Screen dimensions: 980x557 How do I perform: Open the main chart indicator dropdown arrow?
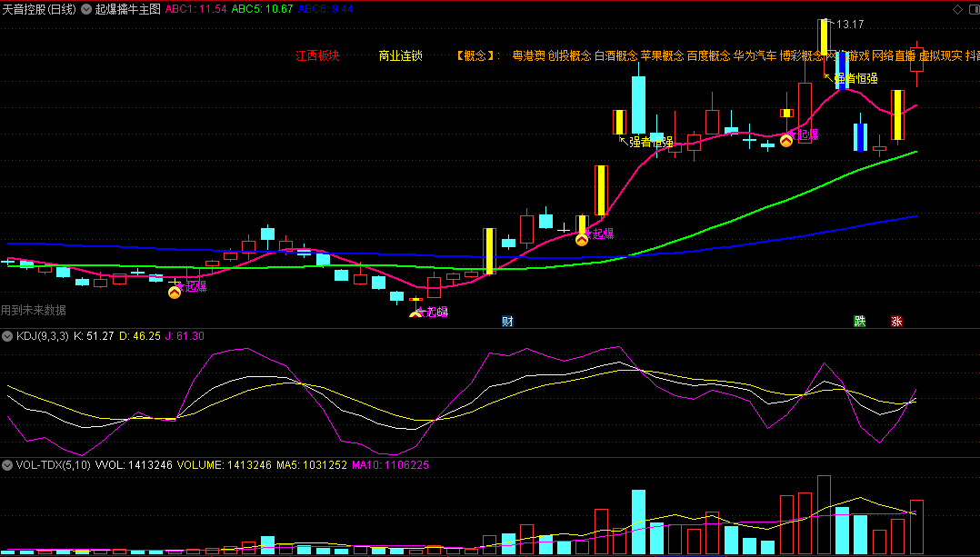click(85, 9)
